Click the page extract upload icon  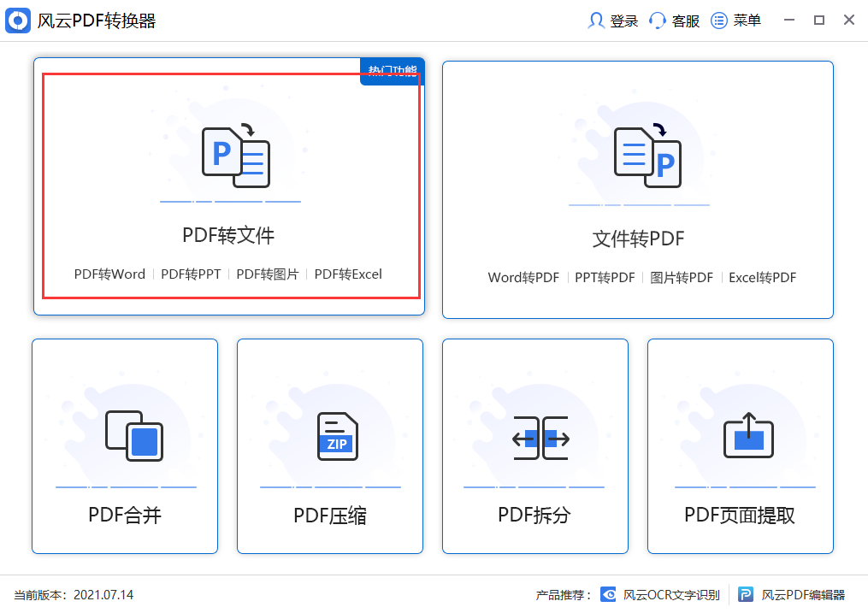coord(748,435)
